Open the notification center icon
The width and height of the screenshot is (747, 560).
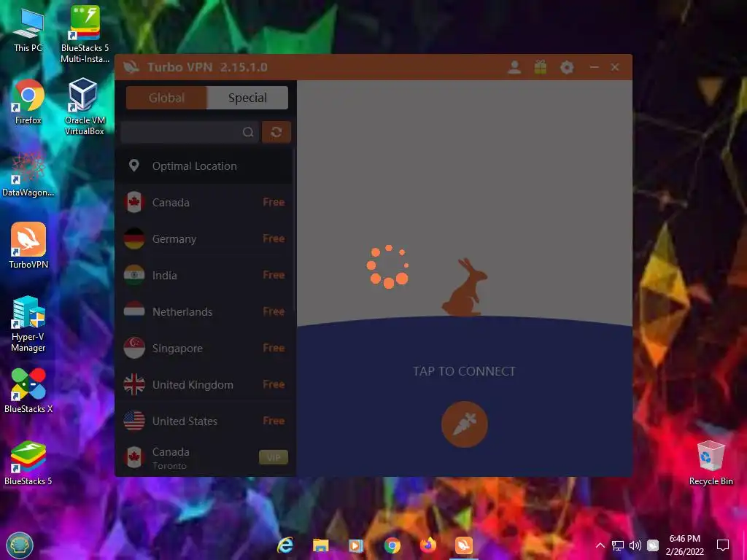tap(723, 545)
